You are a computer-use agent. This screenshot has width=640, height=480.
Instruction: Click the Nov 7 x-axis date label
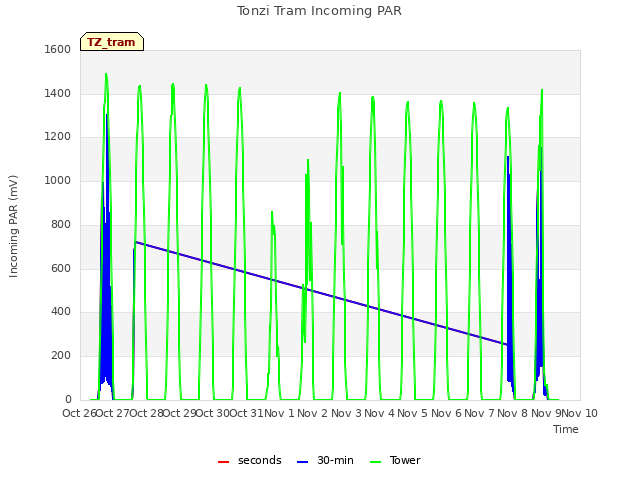(479, 413)
